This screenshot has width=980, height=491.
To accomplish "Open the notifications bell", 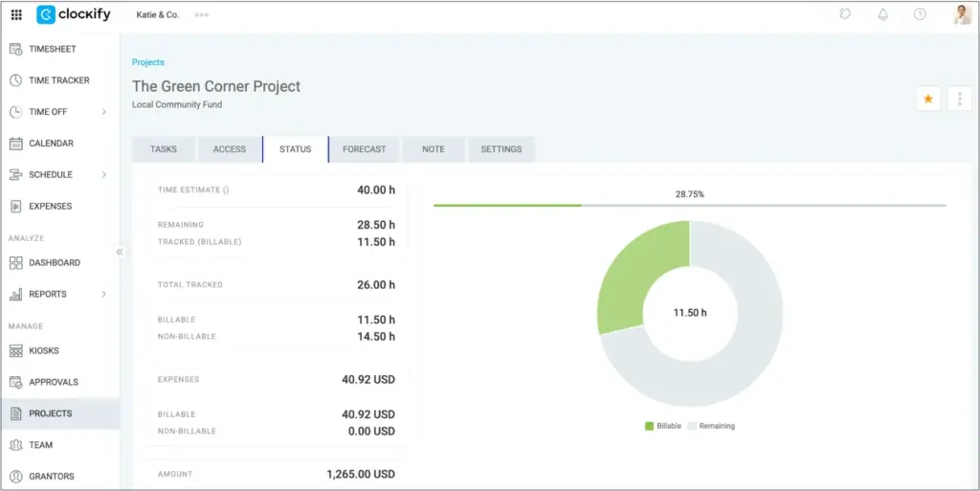I will click(x=882, y=15).
